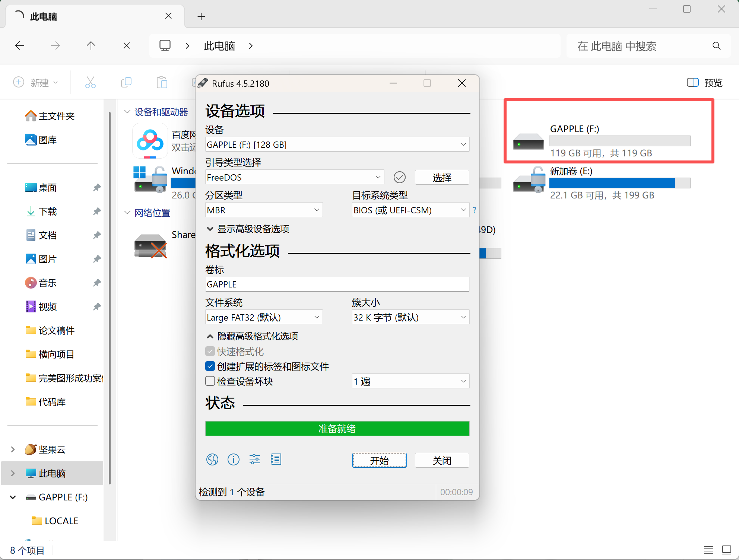Click the computer icon in address bar

(165, 45)
